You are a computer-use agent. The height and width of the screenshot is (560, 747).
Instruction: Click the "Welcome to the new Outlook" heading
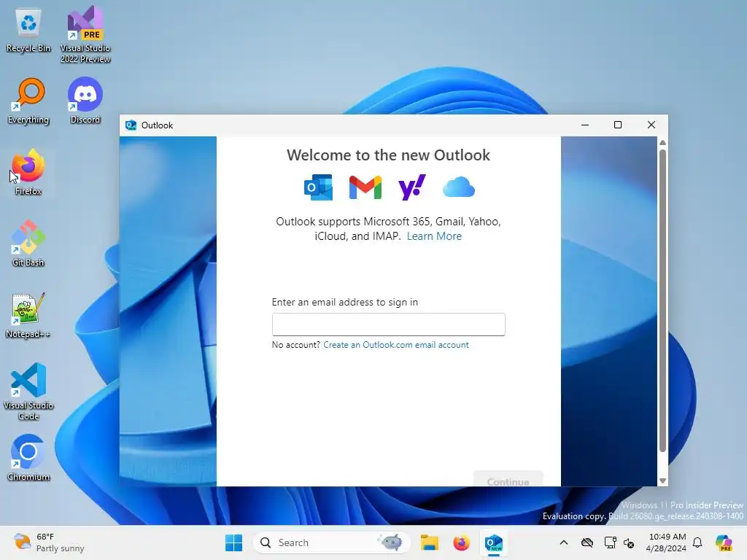pyautogui.click(x=388, y=155)
